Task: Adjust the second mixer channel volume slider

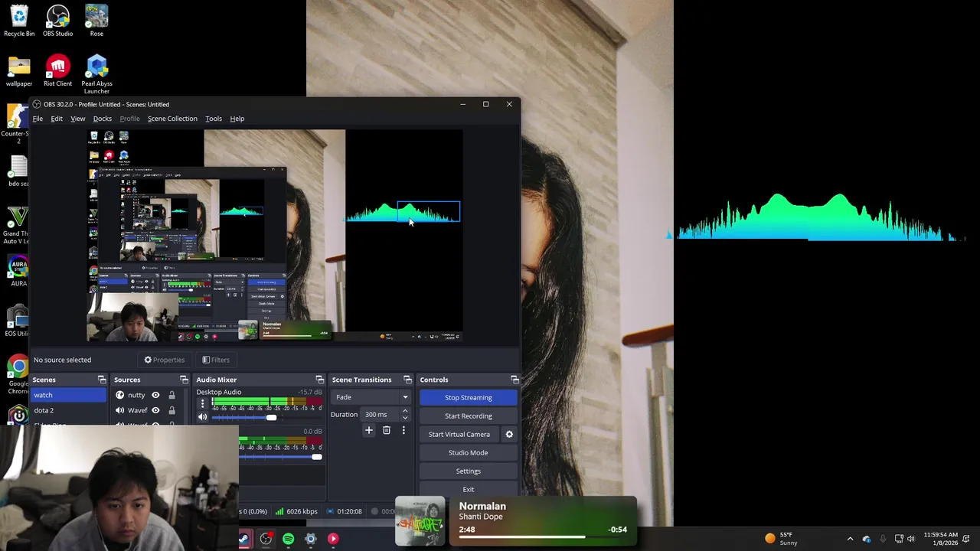Action: (x=280, y=457)
